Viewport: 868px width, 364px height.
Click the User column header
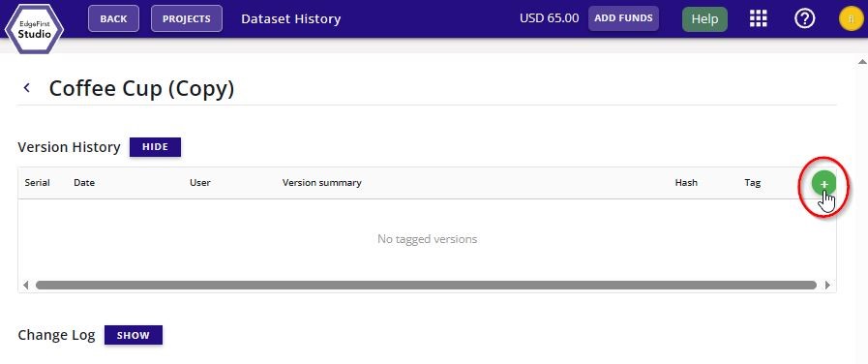point(200,182)
